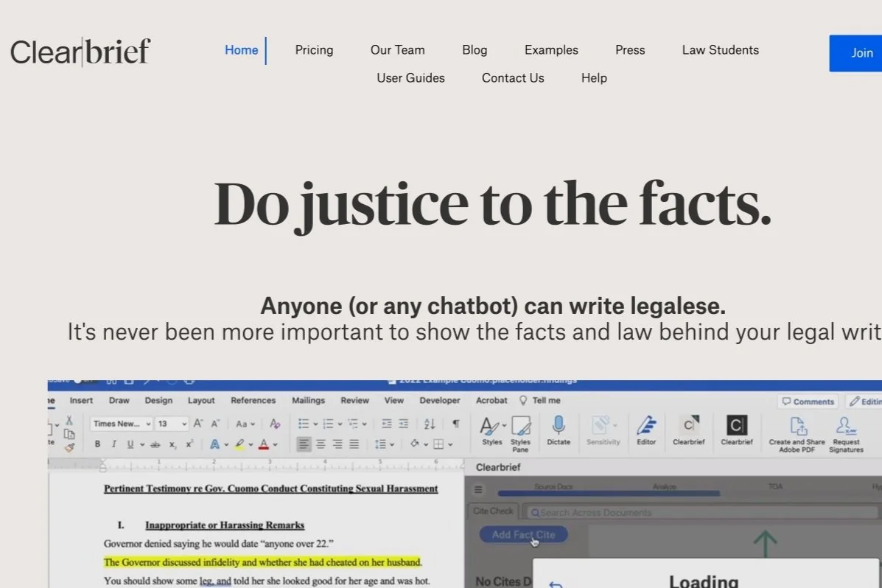Open the Mailings ribbon tab
The width and height of the screenshot is (882, 588).
[308, 401]
